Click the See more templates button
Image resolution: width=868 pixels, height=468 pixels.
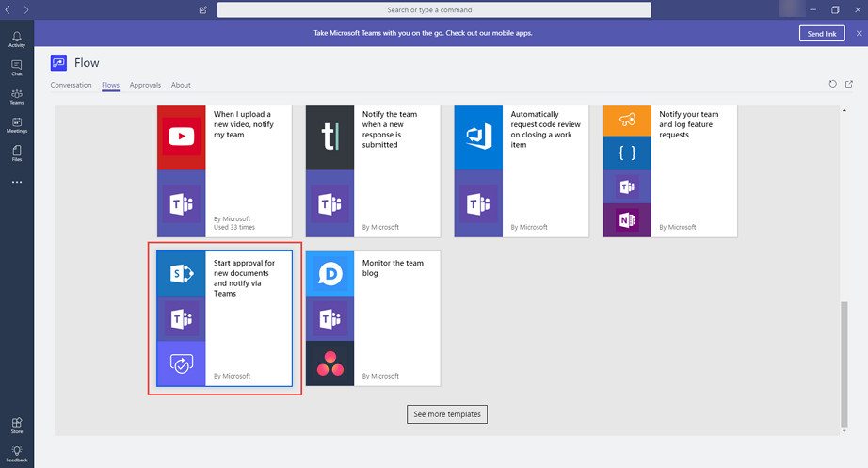(x=447, y=413)
